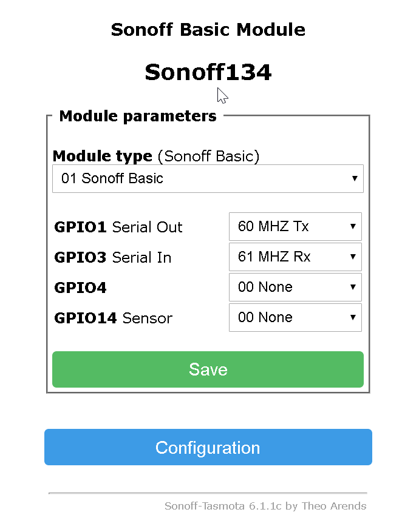The image size is (402, 532).
Task: Open the Configuration page
Action: pyautogui.click(x=208, y=447)
